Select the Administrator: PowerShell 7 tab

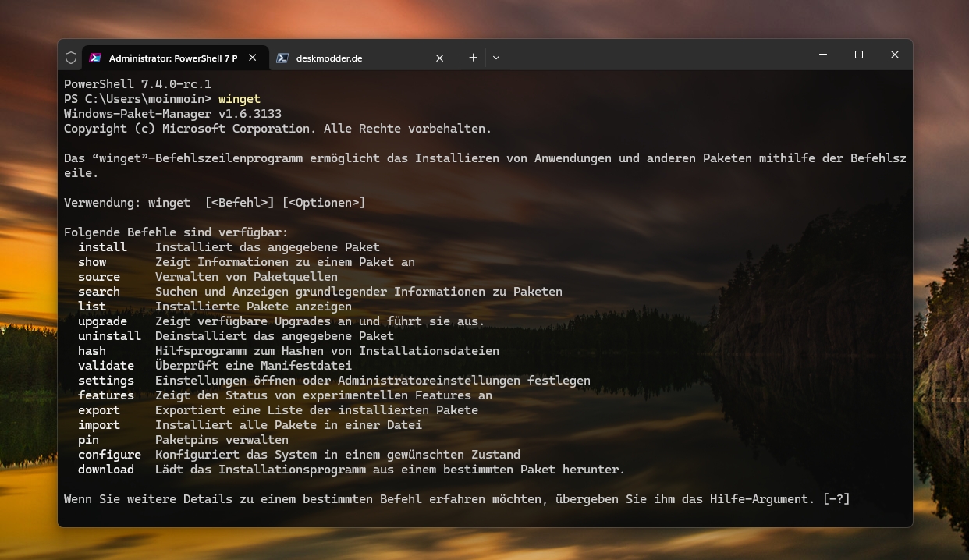pyautogui.click(x=172, y=58)
